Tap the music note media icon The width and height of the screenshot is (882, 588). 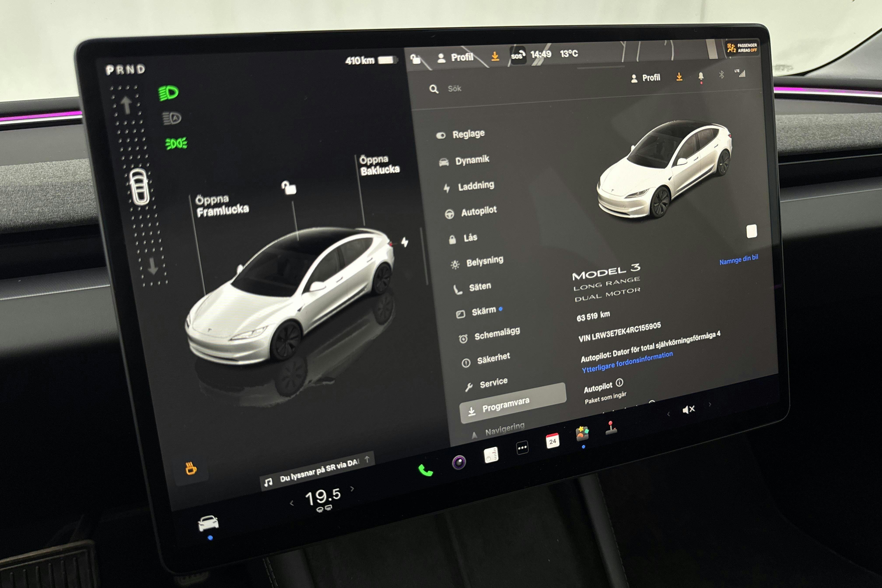[x=268, y=482]
